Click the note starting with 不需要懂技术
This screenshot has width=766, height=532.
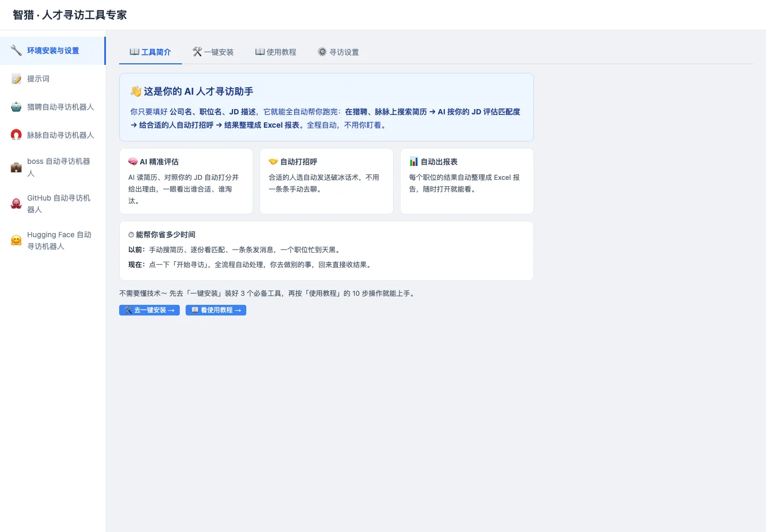coord(267,293)
